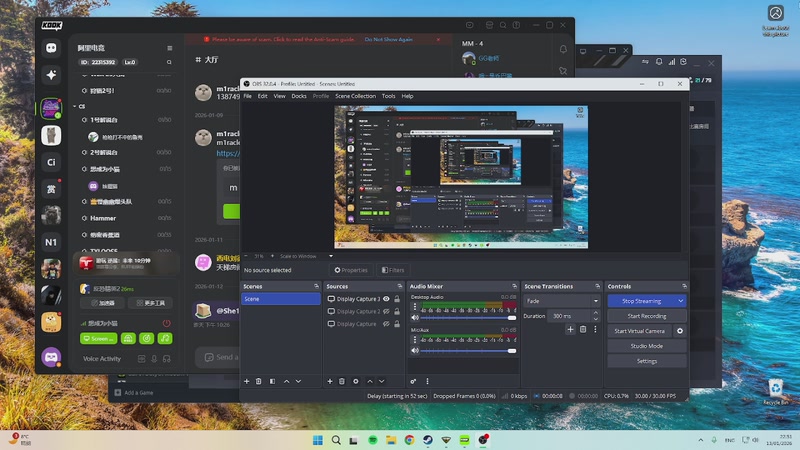This screenshot has height=450, width=800.
Task: Add a new scene with the plus icon
Action: [x=246, y=381]
